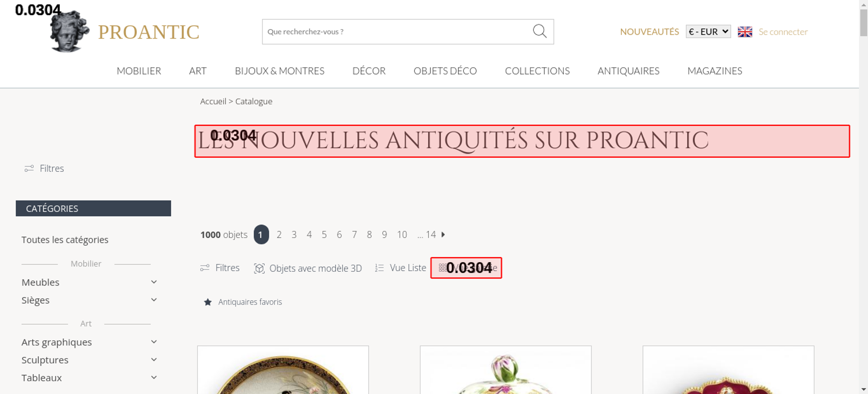The image size is (868, 394).
Task: Open the EUR currency dropdown
Action: 708,32
